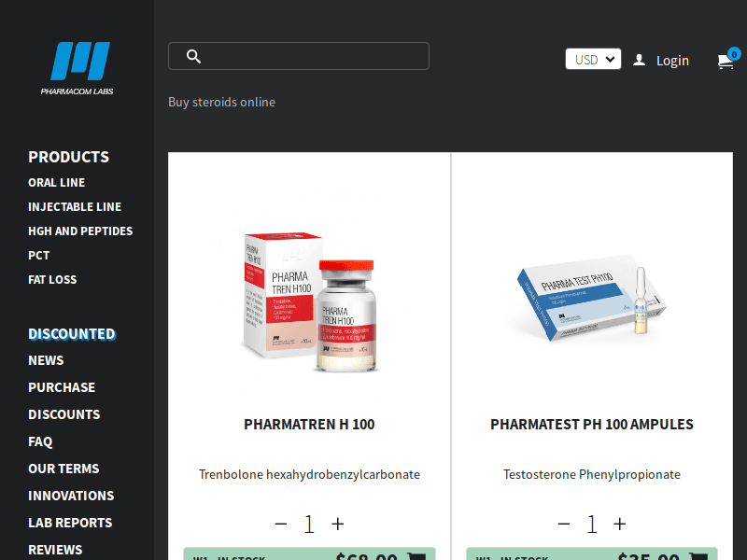Open the Injectable Line category
This screenshot has height=560, width=747.
point(75,206)
